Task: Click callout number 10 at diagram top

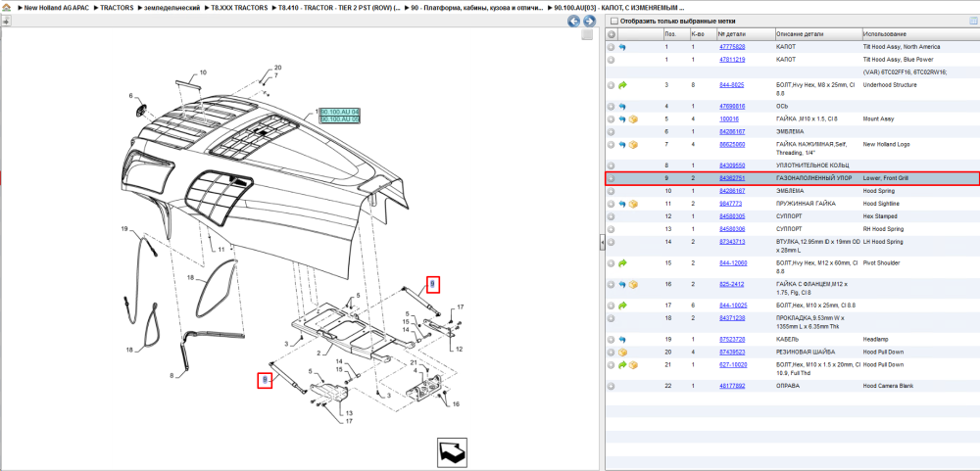Action: point(203,72)
